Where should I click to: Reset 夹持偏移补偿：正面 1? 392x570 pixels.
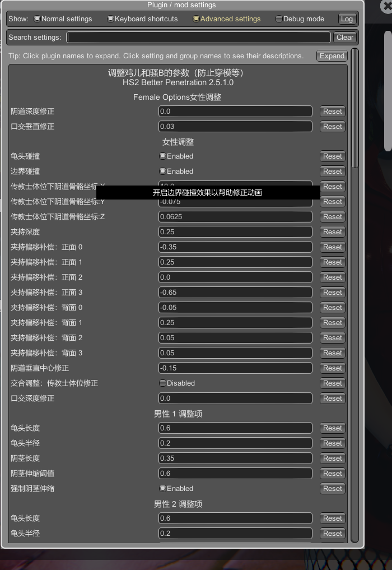coord(333,262)
